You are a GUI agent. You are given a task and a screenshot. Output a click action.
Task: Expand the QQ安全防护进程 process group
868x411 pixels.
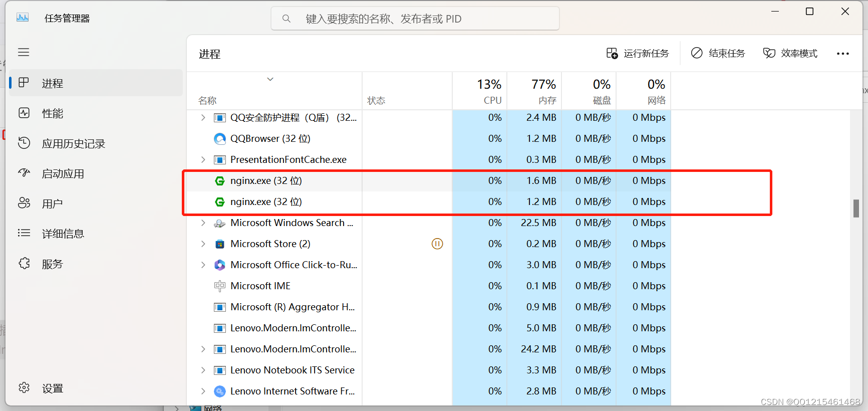point(203,117)
